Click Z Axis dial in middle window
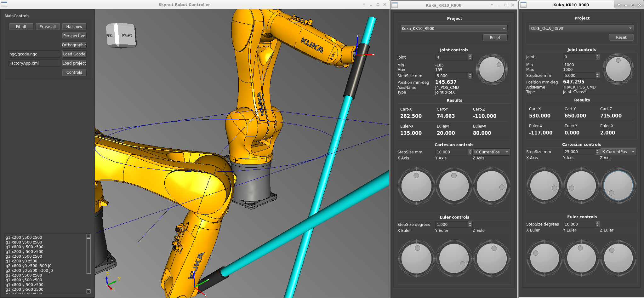Image resolution: width=644 pixels, height=298 pixels. click(x=492, y=186)
